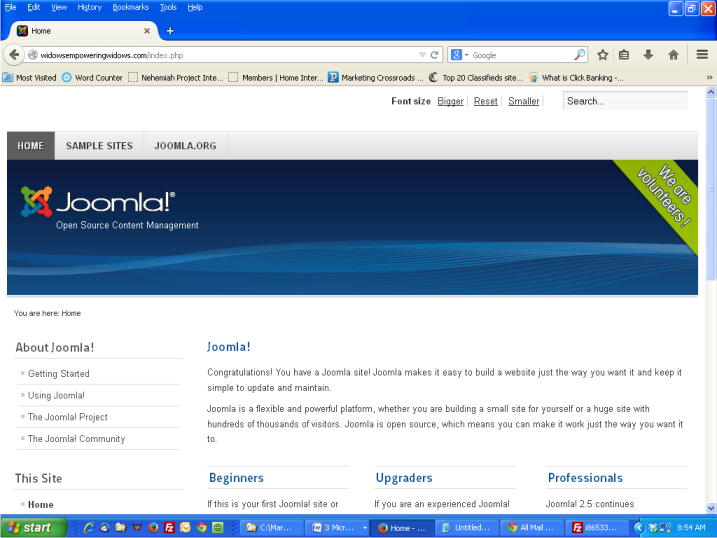Open Nehemiah Project bookmark

click(x=176, y=78)
